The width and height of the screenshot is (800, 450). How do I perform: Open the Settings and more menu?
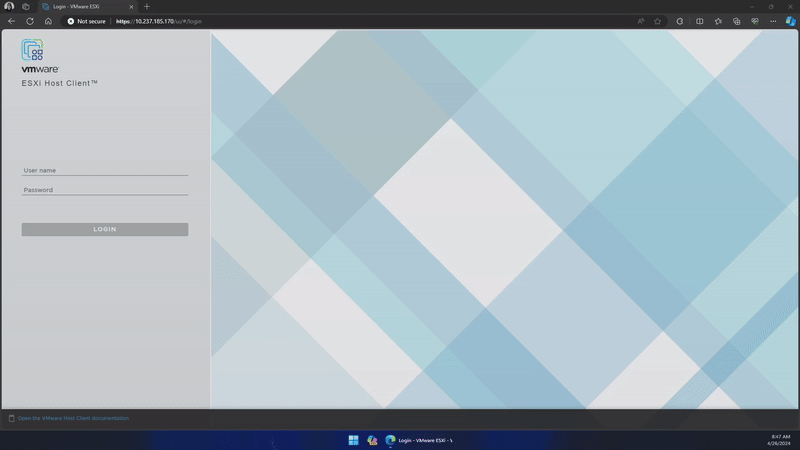[773, 21]
